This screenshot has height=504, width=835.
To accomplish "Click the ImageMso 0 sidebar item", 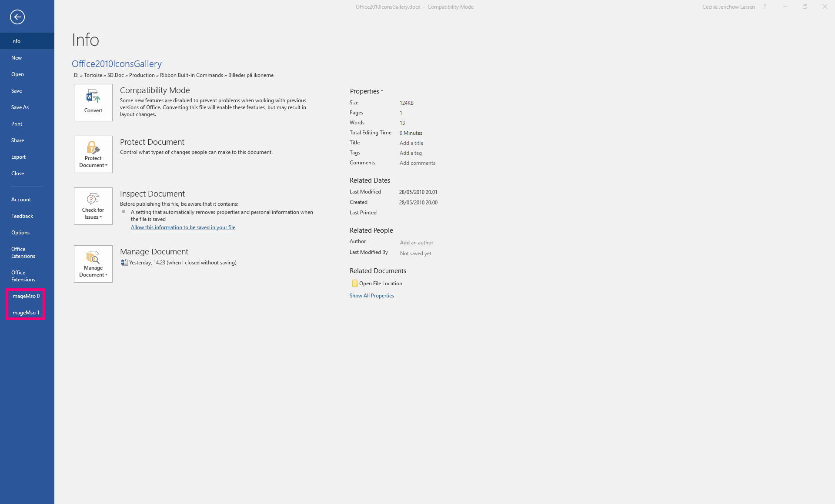I will click(27, 296).
